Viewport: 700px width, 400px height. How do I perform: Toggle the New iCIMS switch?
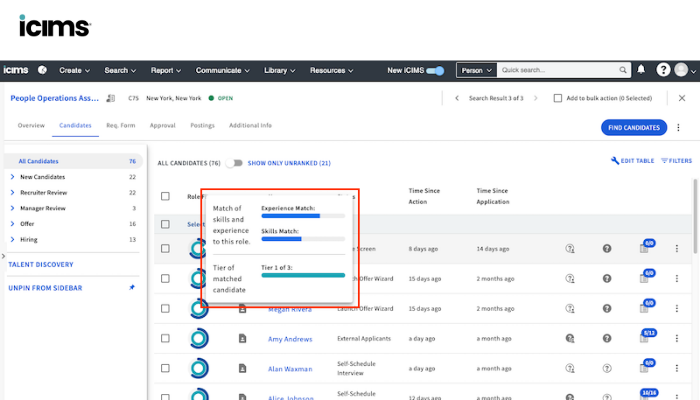(x=435, y=71)
